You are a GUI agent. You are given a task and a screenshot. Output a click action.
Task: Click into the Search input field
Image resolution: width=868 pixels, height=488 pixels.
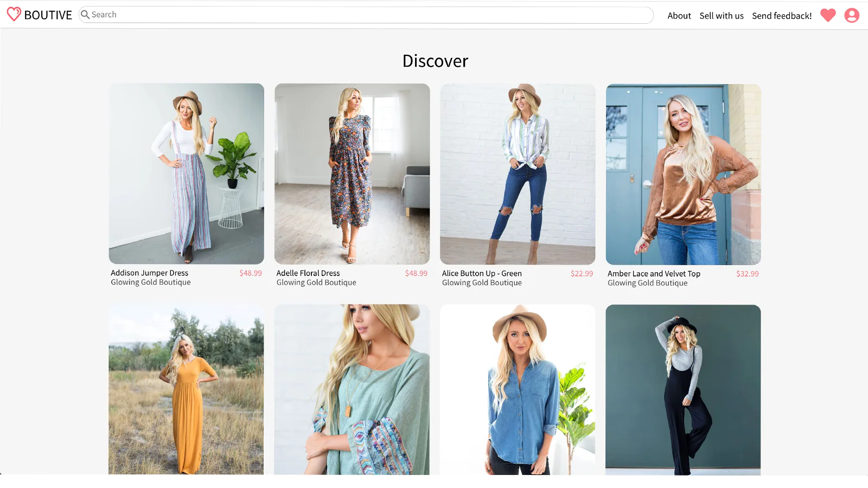click(366, 15)
